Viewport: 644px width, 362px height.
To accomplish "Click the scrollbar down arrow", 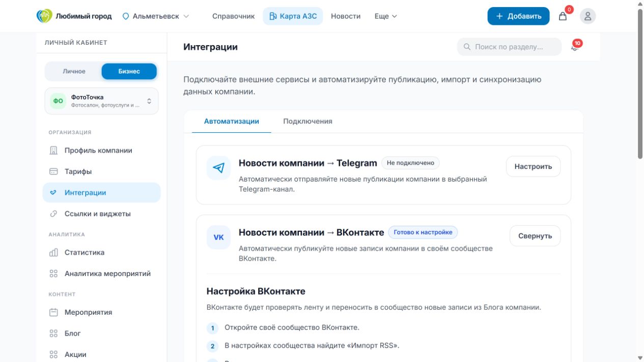I will click(640, 358).
